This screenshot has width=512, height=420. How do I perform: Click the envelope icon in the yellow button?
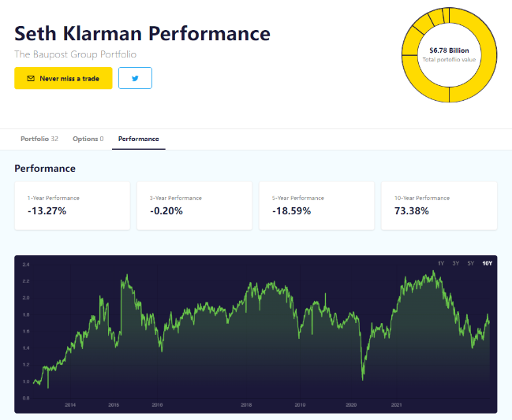(x=31, y=79)
